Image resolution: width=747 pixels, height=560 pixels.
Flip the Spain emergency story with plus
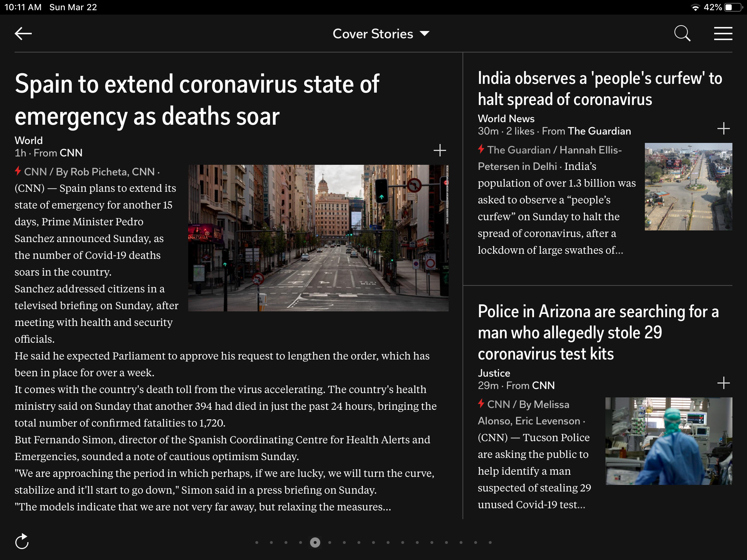440,150
